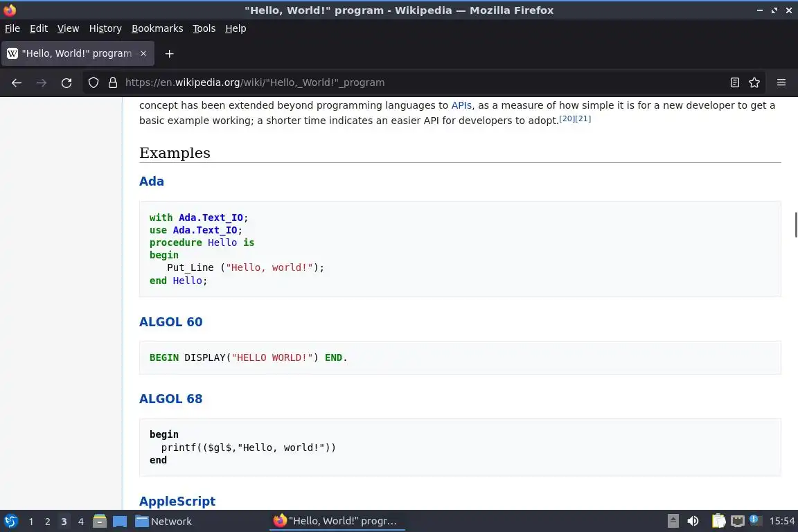Click the 15:54 clock
The width and height of the screenshot is (798, 532).
click(x=781, y=521)
